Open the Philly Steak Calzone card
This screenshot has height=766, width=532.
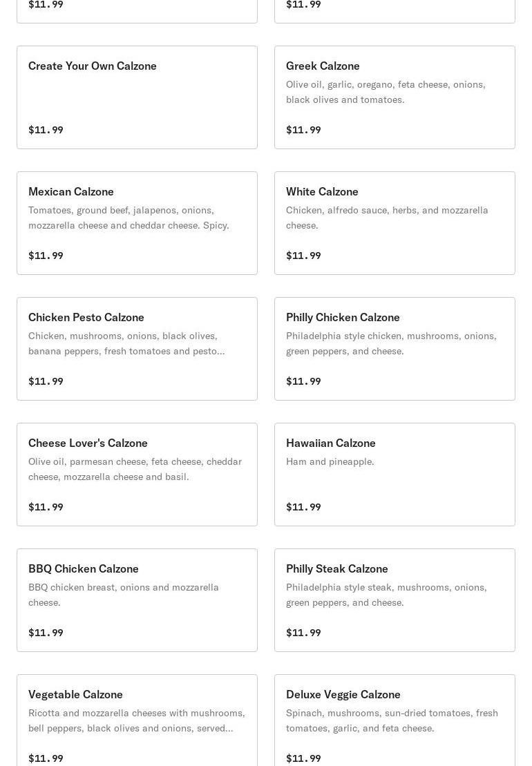click(395, 600)
